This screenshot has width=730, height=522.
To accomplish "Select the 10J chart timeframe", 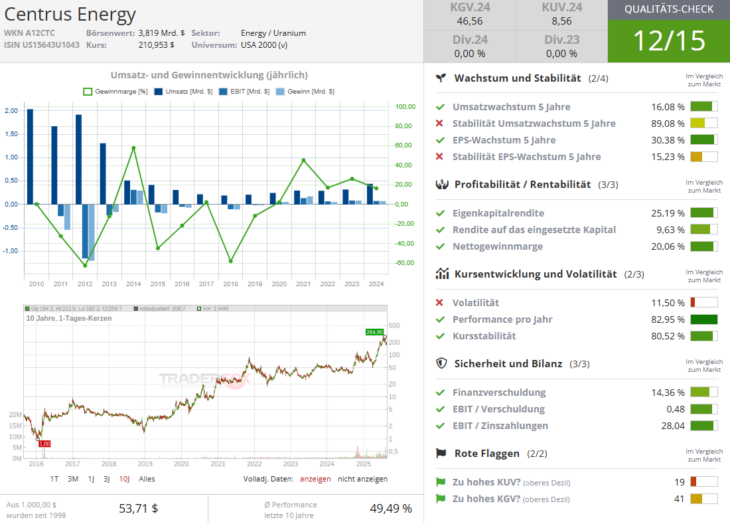I will (124, 479).
